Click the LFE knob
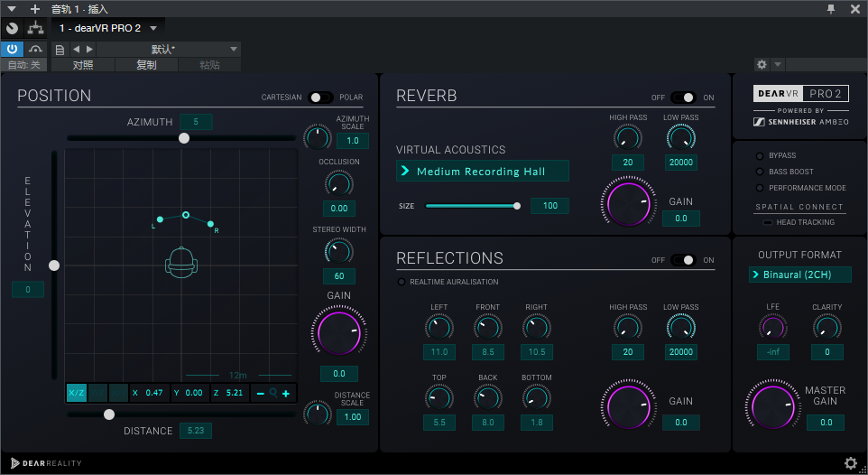Viewport: 868px width, 475px height. pos(772,327)
